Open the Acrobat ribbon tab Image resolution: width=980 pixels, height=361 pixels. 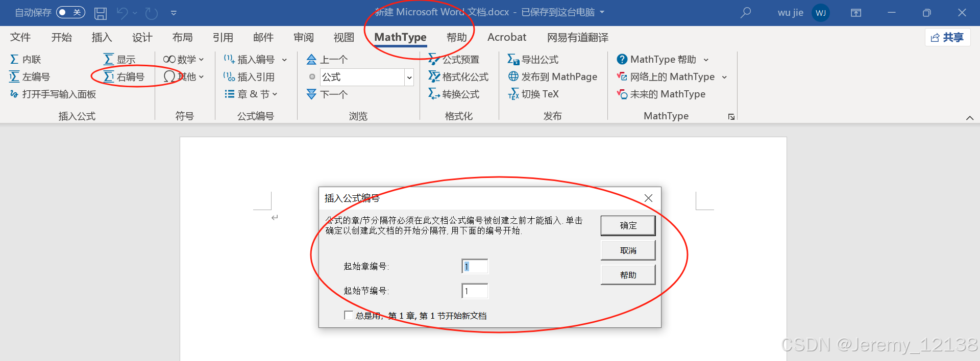pos(506,37)
